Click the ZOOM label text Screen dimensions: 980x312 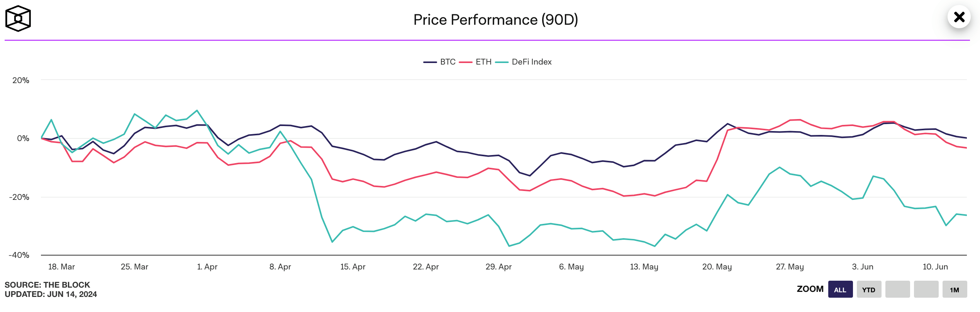(810, 289)
